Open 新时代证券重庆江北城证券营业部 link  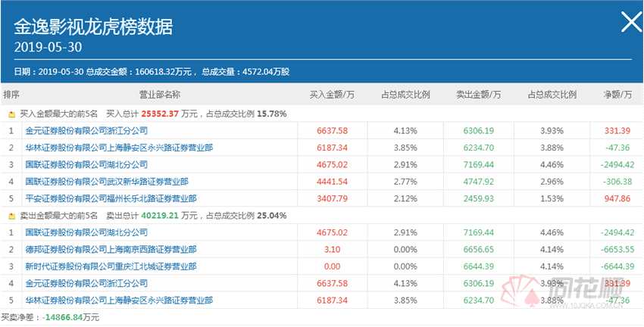point(111,266)
